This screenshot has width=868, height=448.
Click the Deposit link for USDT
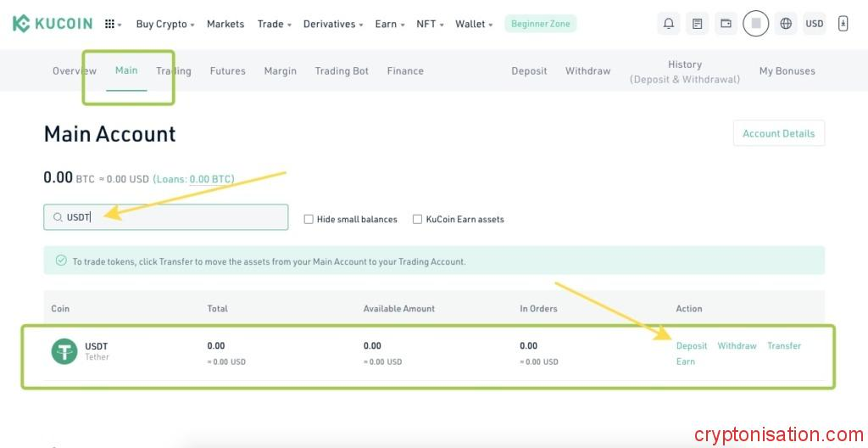(x=692, y=346)
